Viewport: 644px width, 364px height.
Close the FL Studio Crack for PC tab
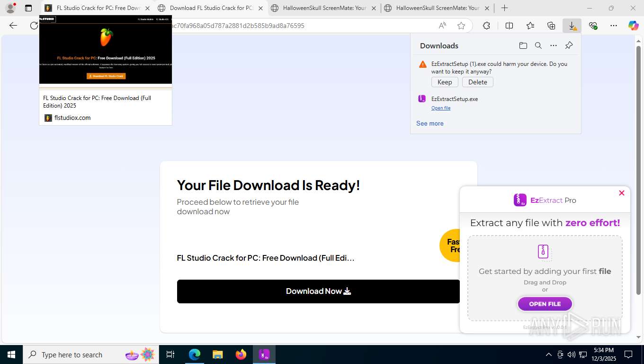click(147, 8)
